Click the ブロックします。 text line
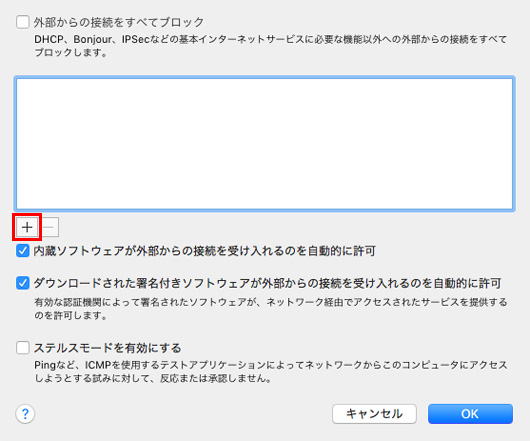This screenshot has width=530, height=441. point(71,53)
